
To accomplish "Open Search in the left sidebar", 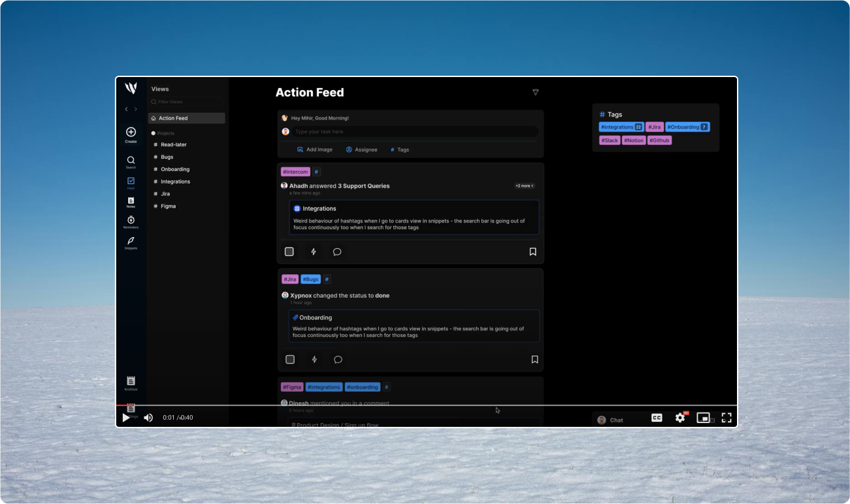I will click(x=131, y=162).
